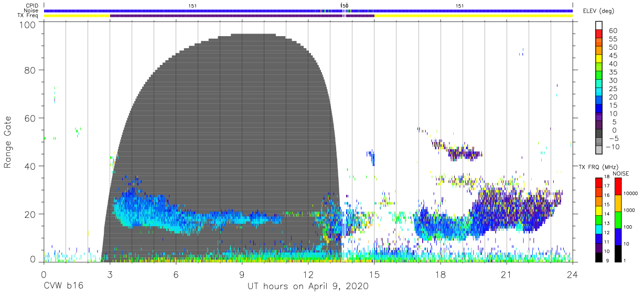Click the UT hour tick label 6

coord(176,274)
